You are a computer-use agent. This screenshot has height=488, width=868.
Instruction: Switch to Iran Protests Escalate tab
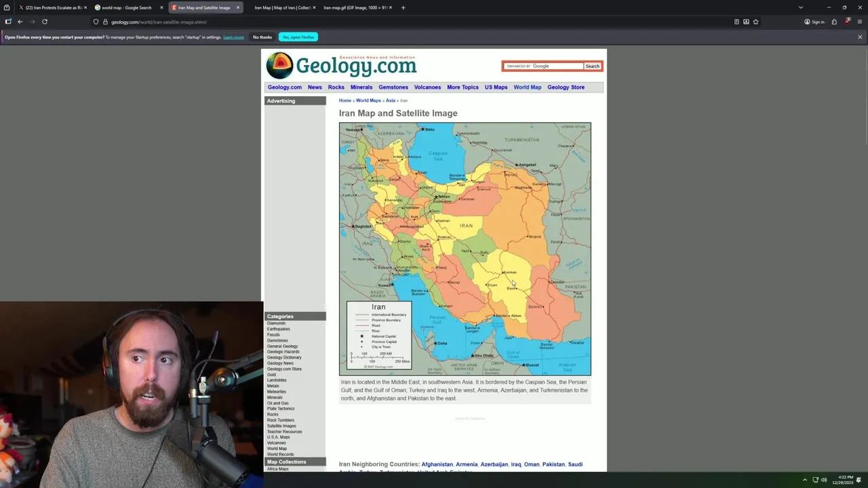[53, 7]
